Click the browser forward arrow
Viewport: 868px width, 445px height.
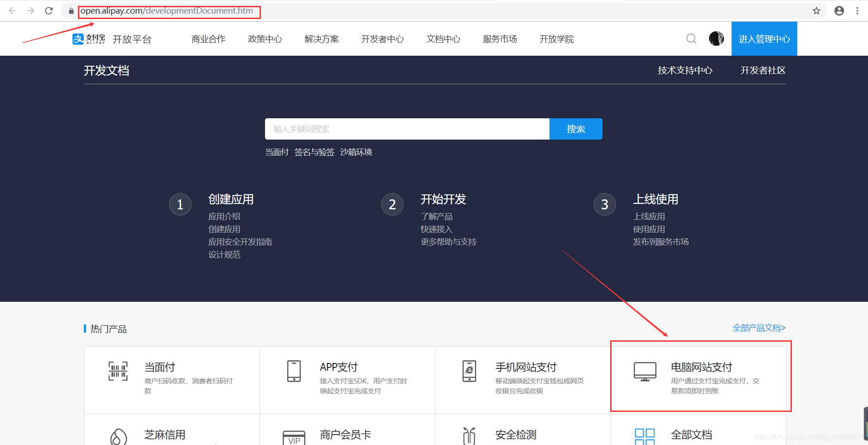[30, 11]
